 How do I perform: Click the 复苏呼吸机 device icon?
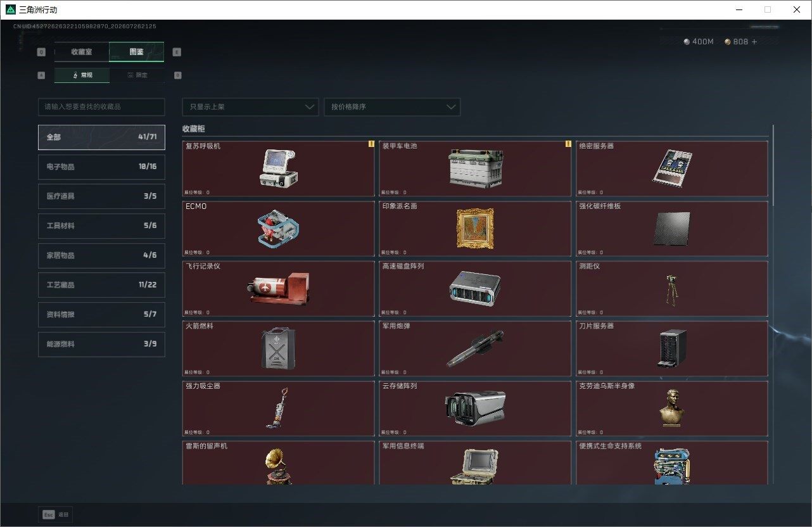click(278, 168)
